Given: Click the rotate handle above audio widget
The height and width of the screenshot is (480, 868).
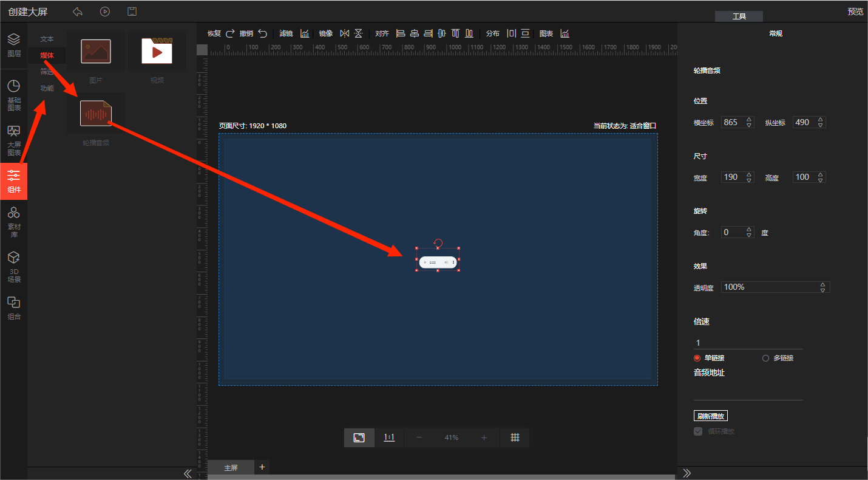Looking at the screenshot, I should click(438, 243).
